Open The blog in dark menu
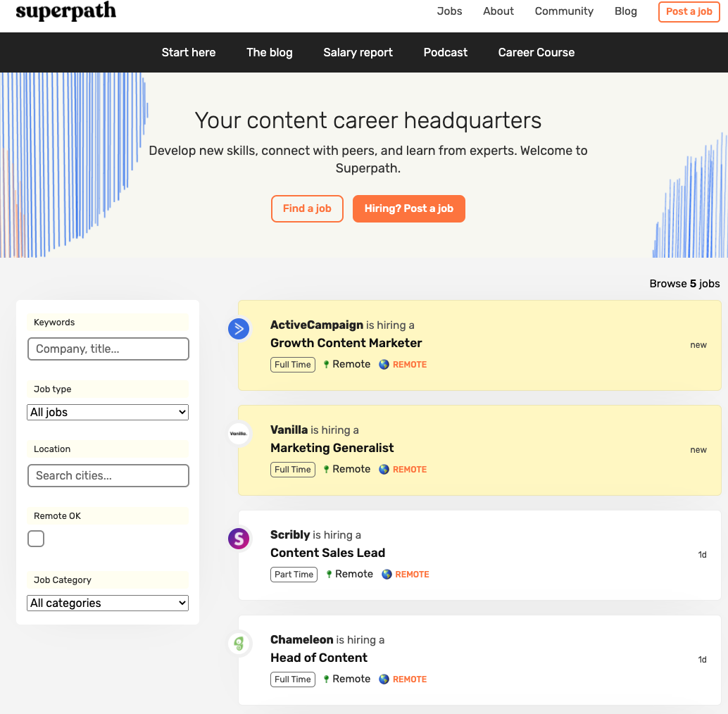728x714 pixels. tap(269, 53)
